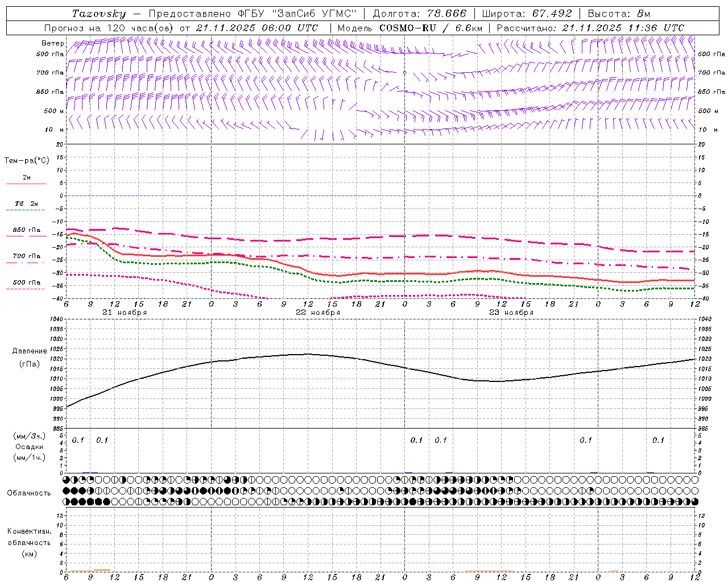The height and width of the screenshot is (582, 728).
Task: Select Рассчитано: 21.11.2025 11:36 UTC timestamp
Action: coord(590,28)
